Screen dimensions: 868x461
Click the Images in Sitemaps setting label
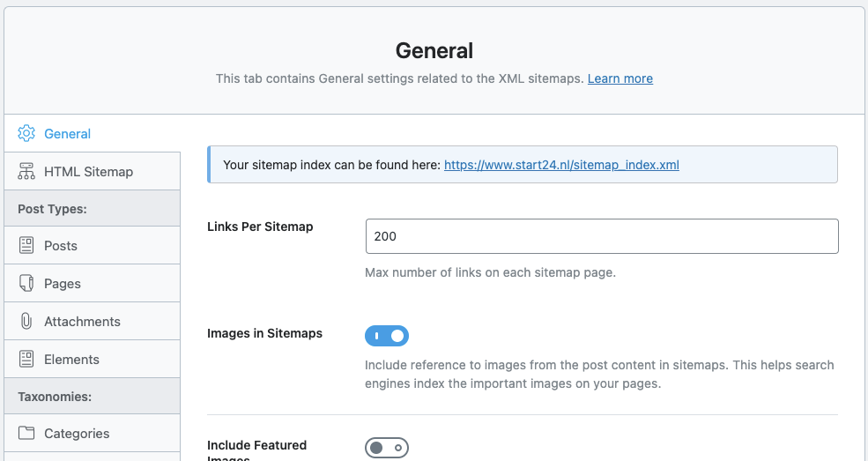(264, 334)
